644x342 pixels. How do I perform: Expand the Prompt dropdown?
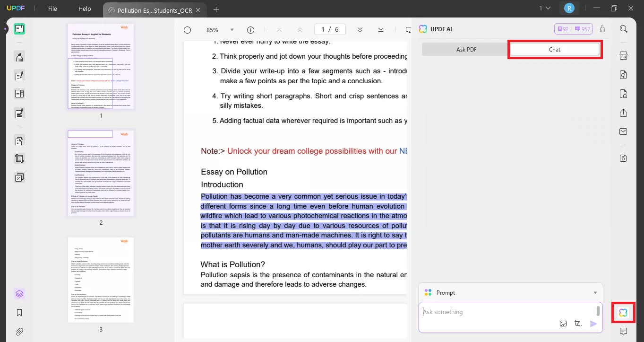click(595, 293)
